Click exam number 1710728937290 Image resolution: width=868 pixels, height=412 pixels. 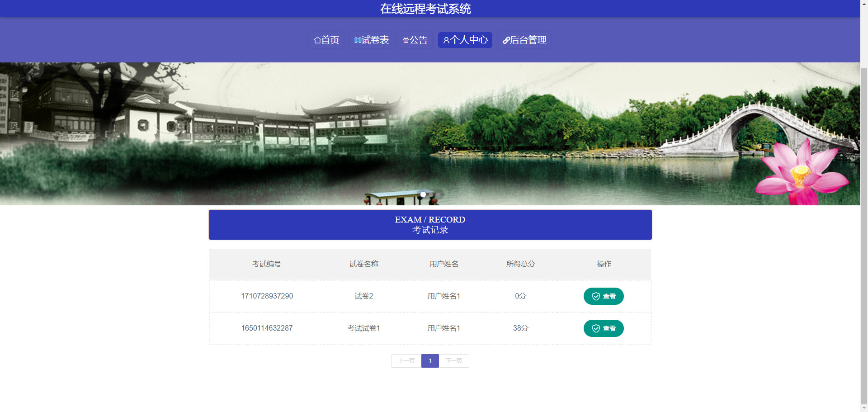tap(267, 296)
